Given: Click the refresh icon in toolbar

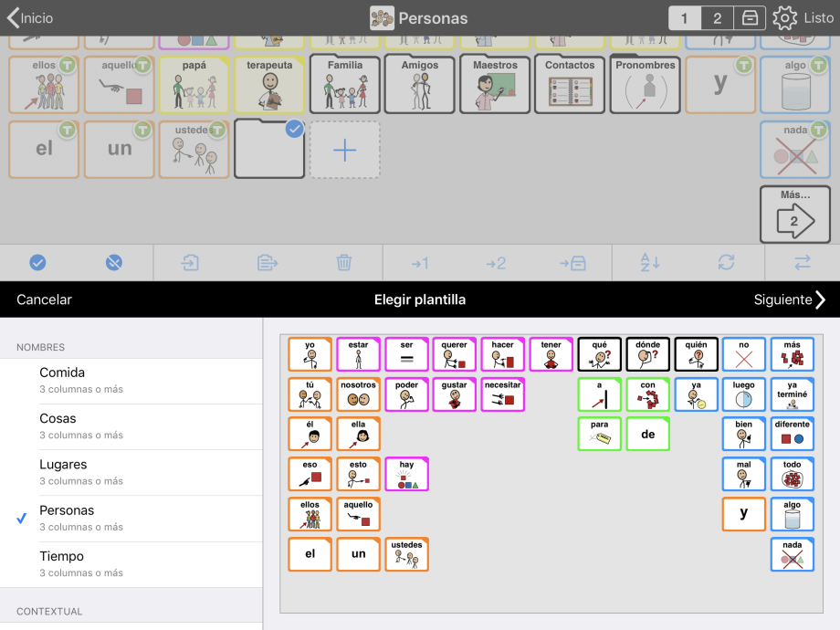Looking at the screenshot, I should (726, 263).
